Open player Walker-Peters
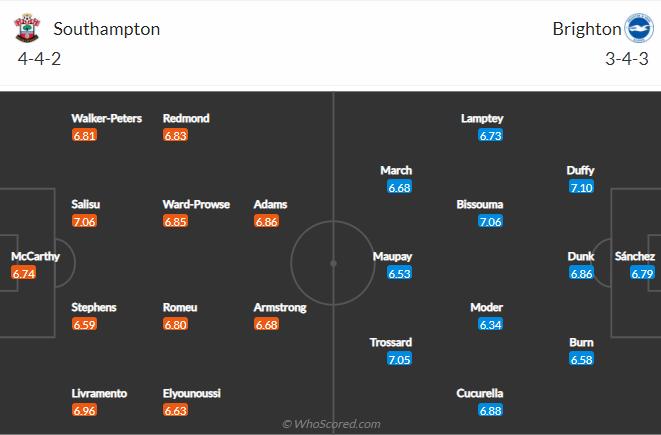This screenshot has height=435, width=661. pyautogui.click(x=106, y=118)
